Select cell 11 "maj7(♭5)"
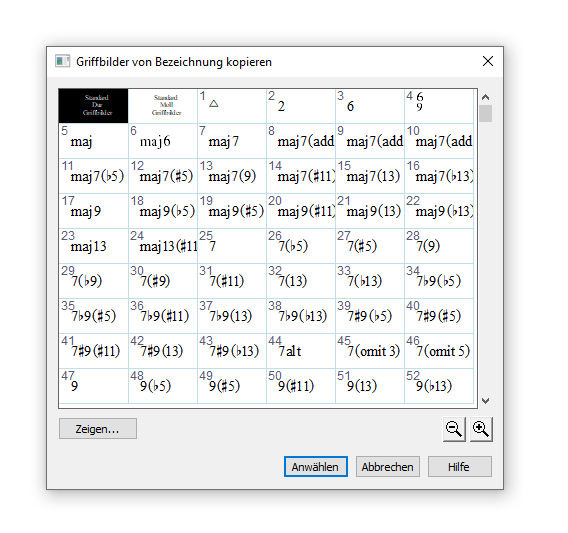The height and width of the screenshot is (533, 568). 93,176
